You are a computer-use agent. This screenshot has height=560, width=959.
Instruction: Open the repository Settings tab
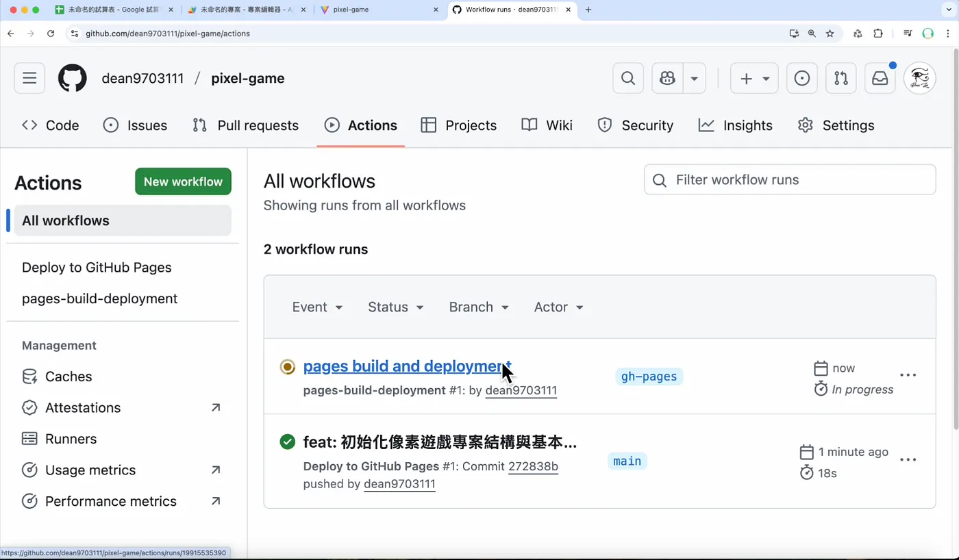(x=836, y=125)
